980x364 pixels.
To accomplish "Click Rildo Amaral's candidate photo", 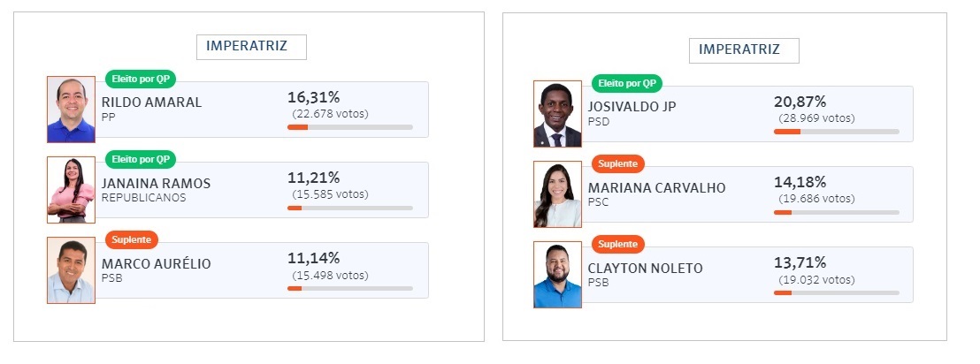I will 71,110.
